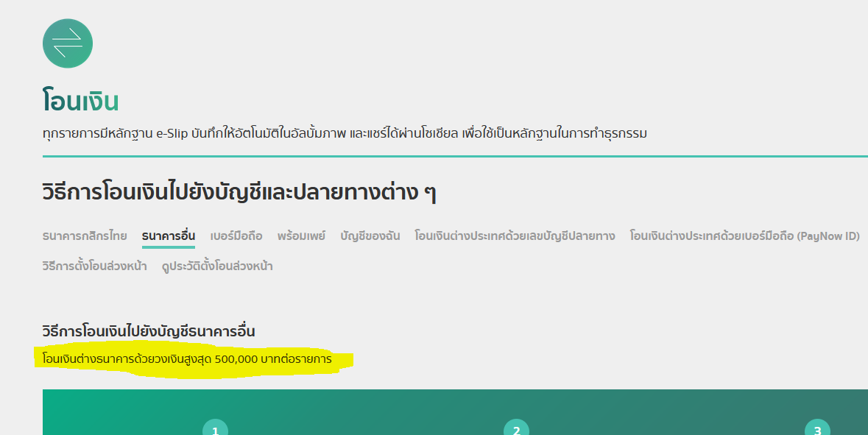This screenshot has height=435, width=868.
Task: Open โอนเงินต่างประเทศด้วยเลขบัญชีปลายทาง tab
Action: [515, 236]
